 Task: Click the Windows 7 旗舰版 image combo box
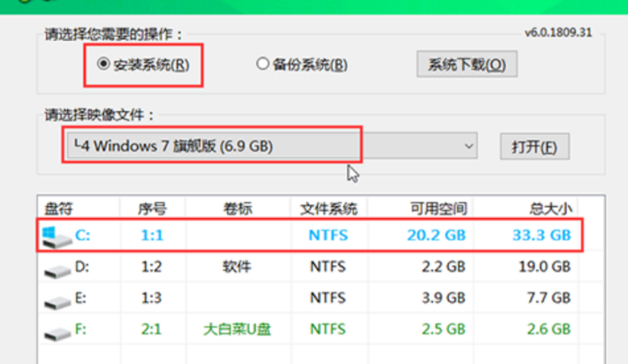tap(272, 146)
